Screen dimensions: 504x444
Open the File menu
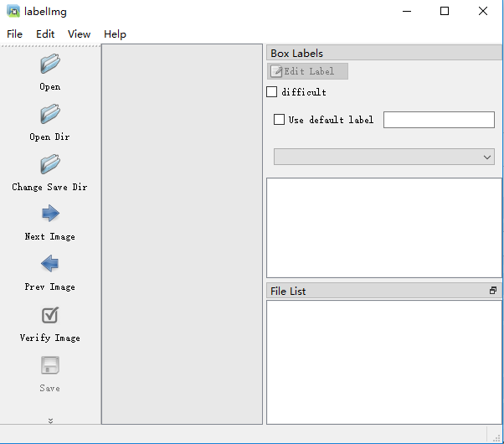[x=14, y=34]
